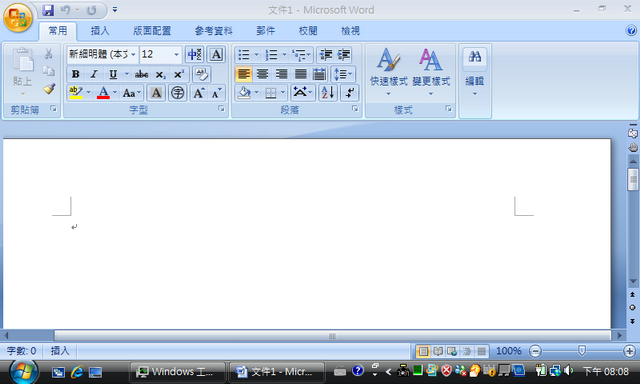The height and width of the screenshot is (384, 640).
Task: Open the 快速樣式 gallery
Action: point(389,72)
